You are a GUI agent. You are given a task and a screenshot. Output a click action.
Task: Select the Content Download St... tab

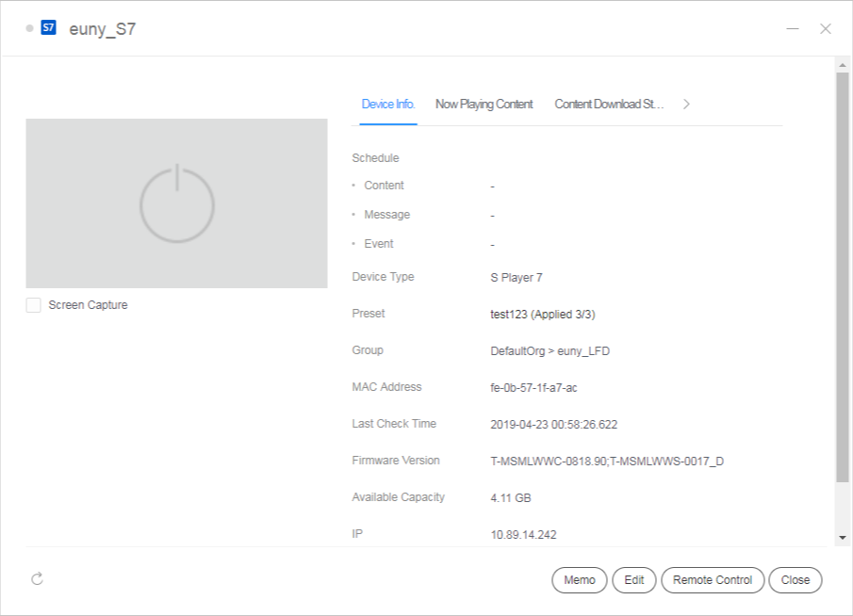pyautogui.click(x=609, y=105)
